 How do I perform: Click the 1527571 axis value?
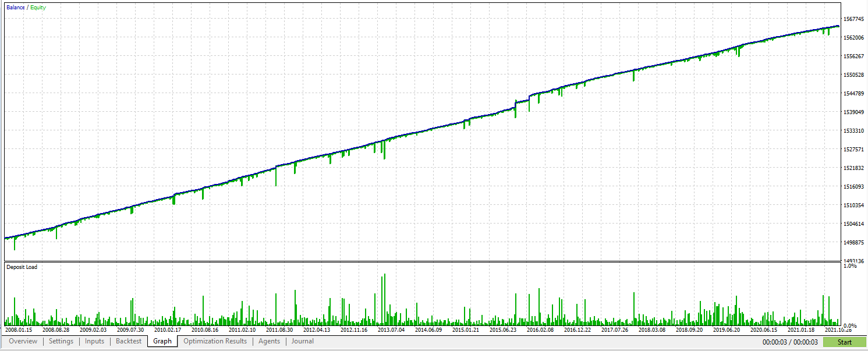click(x=854, y=150)
